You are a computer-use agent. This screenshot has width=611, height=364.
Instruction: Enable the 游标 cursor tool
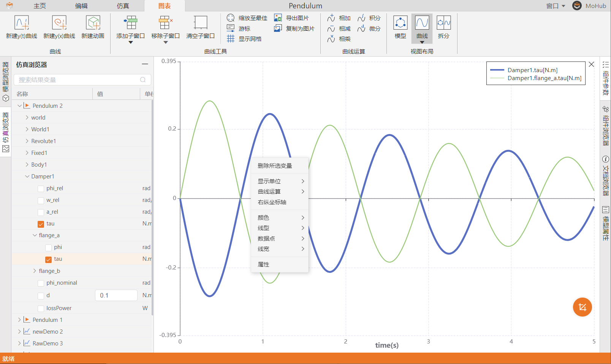239,28
